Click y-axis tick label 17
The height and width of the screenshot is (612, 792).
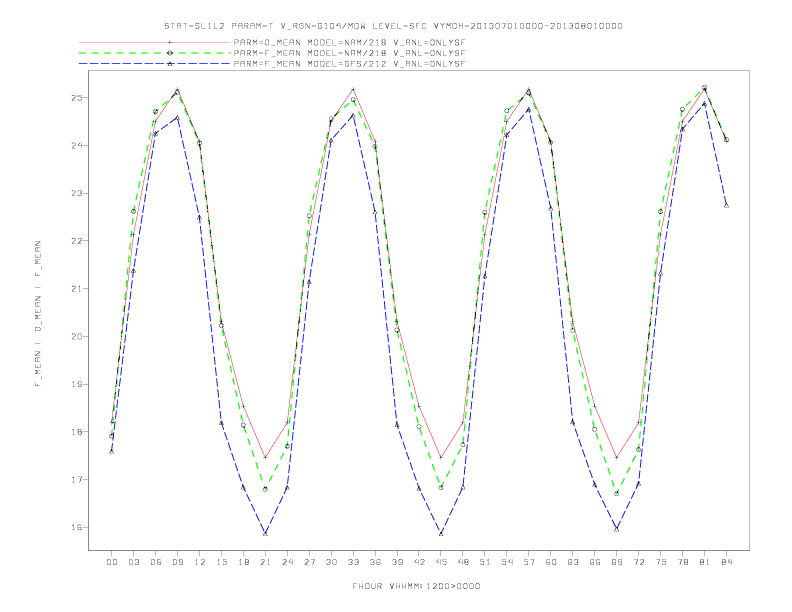click(x=77, y=479)
